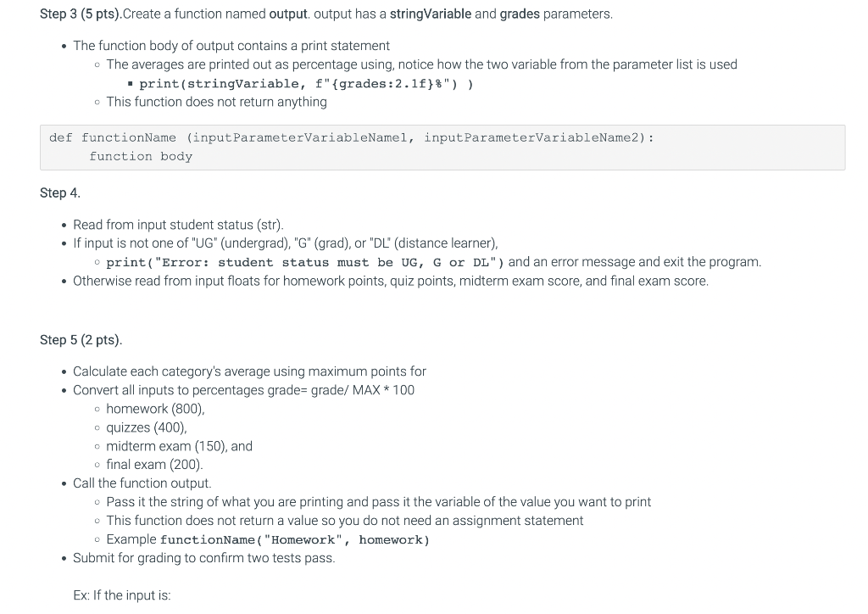Click the 'function body' line in code block
The height and width of the screenshot is (614, 868).
point(141,156)
